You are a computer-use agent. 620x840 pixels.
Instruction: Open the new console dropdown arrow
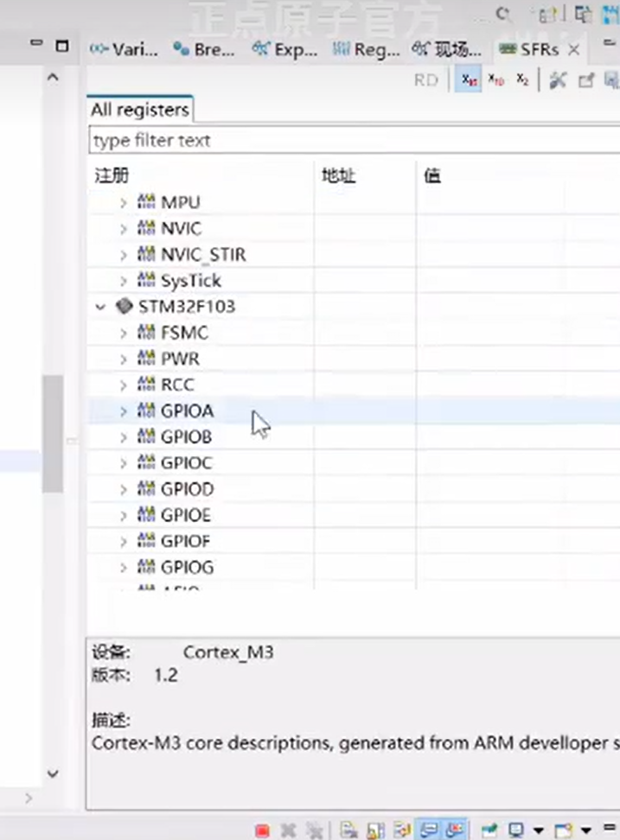[x=586, y=830]
